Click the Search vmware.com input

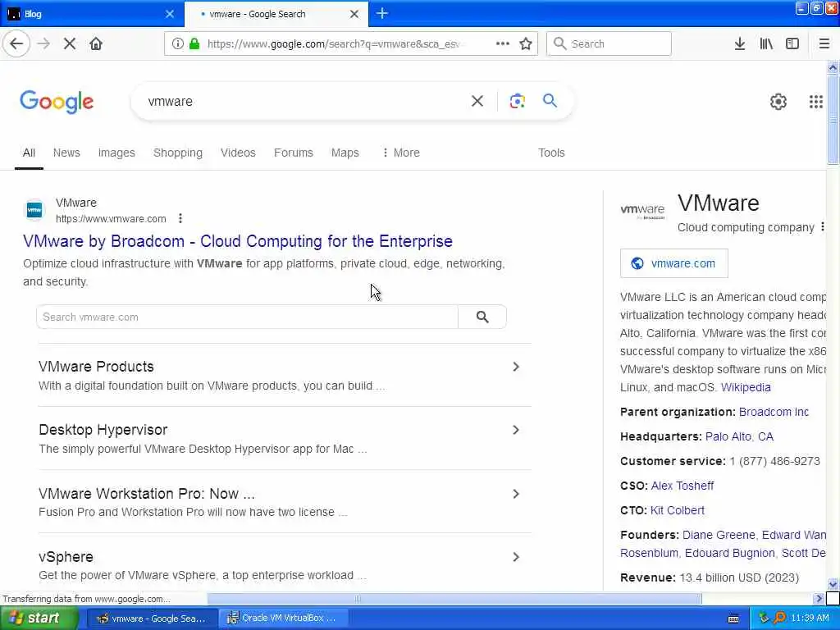point(248,317)
